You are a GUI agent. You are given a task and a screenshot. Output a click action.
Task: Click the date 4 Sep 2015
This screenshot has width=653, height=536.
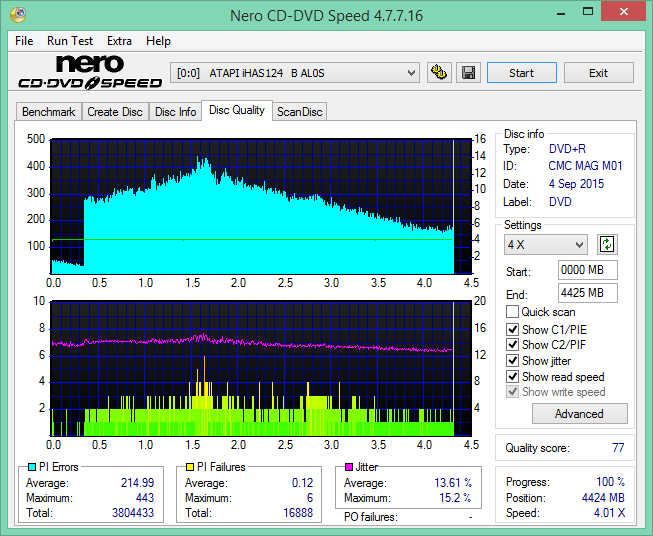pos(576,184)
